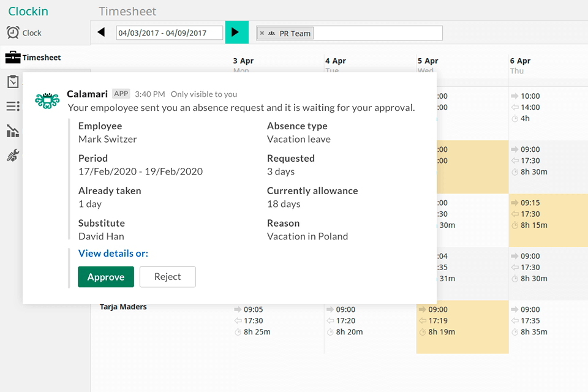
Task: Open the wrench settings sidebar icon
Action: point(13,155)
